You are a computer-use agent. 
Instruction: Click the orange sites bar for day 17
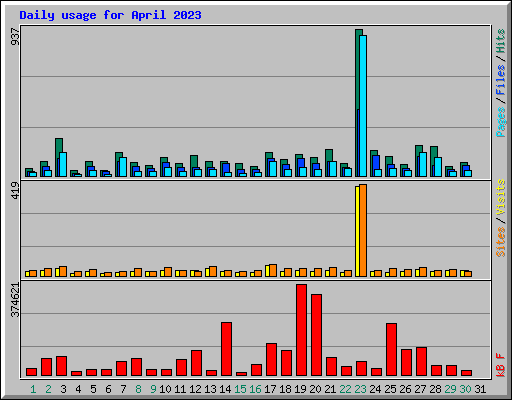pyautogui.click(x=273, y=270)
